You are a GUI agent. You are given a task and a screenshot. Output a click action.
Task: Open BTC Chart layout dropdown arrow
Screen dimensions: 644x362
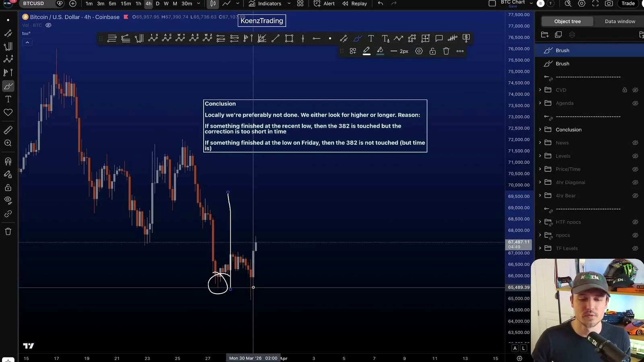tap(531, 4)
